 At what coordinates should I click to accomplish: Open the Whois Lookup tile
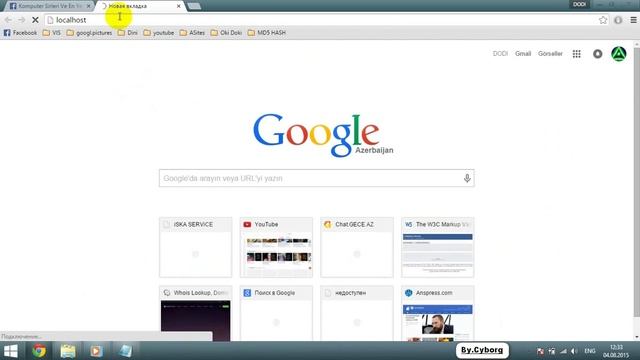[x=196, y=313]
